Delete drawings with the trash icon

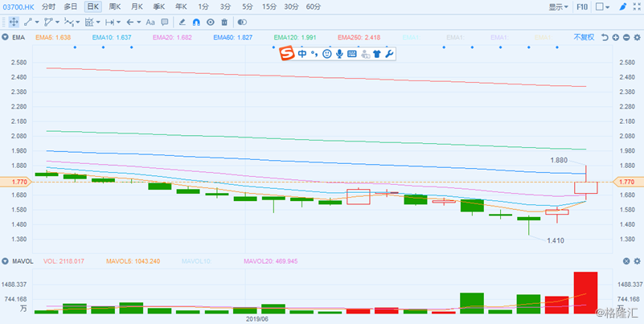(224, 22)
